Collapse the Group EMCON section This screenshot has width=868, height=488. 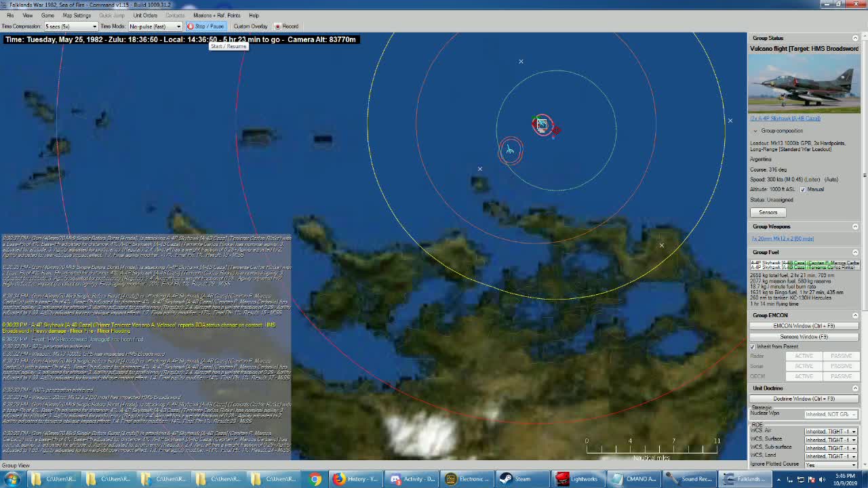pyautogui.click(x=855, y=315)
